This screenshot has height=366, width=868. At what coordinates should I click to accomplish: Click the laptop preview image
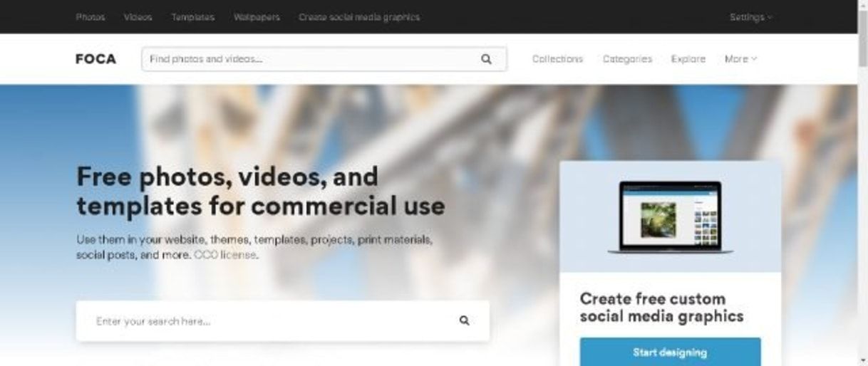(x=670, y=217)
